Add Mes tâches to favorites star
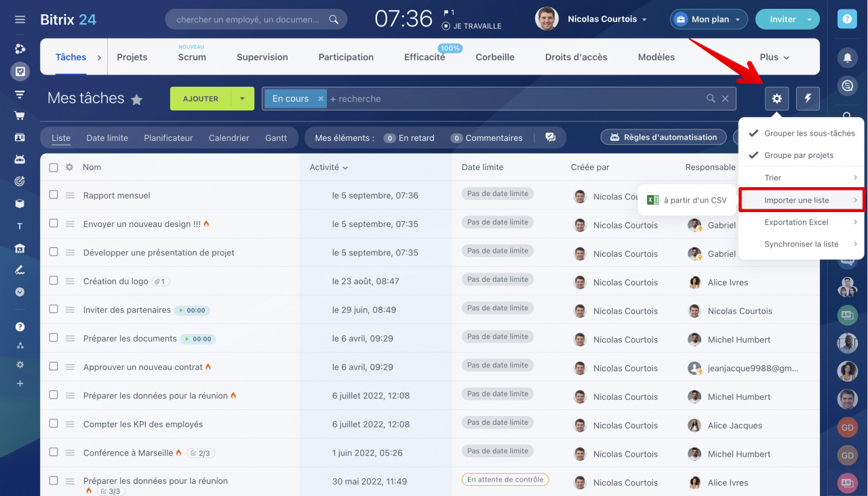 136,100
